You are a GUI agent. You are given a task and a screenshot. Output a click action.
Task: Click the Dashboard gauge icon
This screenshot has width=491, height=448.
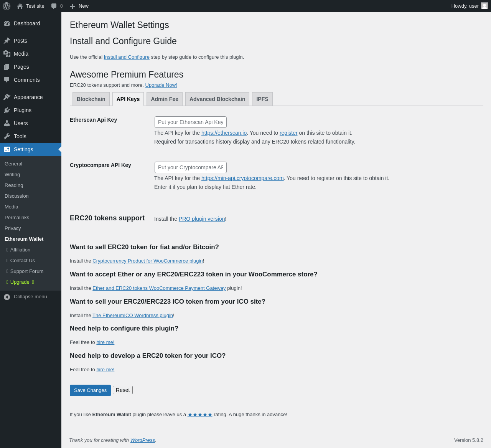coord(7,23)
